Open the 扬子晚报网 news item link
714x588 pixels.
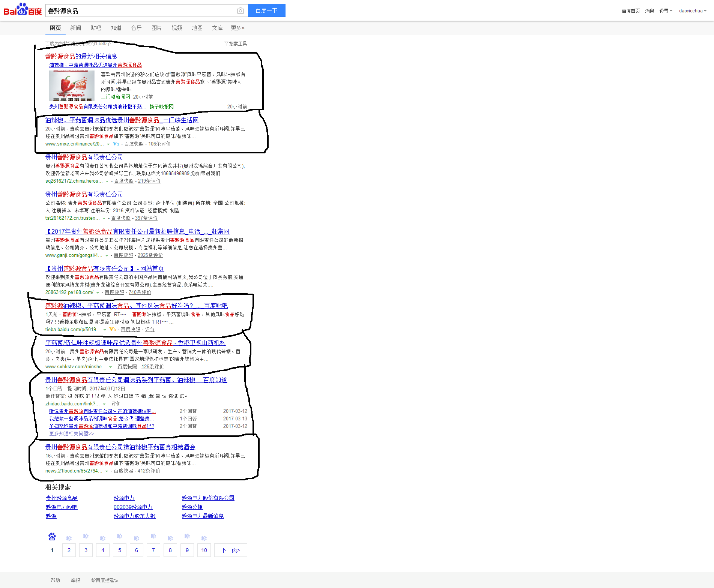point(98,107)
